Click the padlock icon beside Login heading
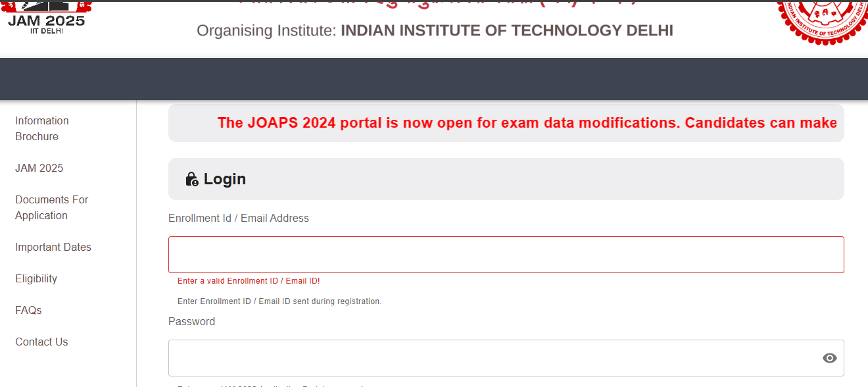This screenshot has width=868, height=387. (191, 178)
